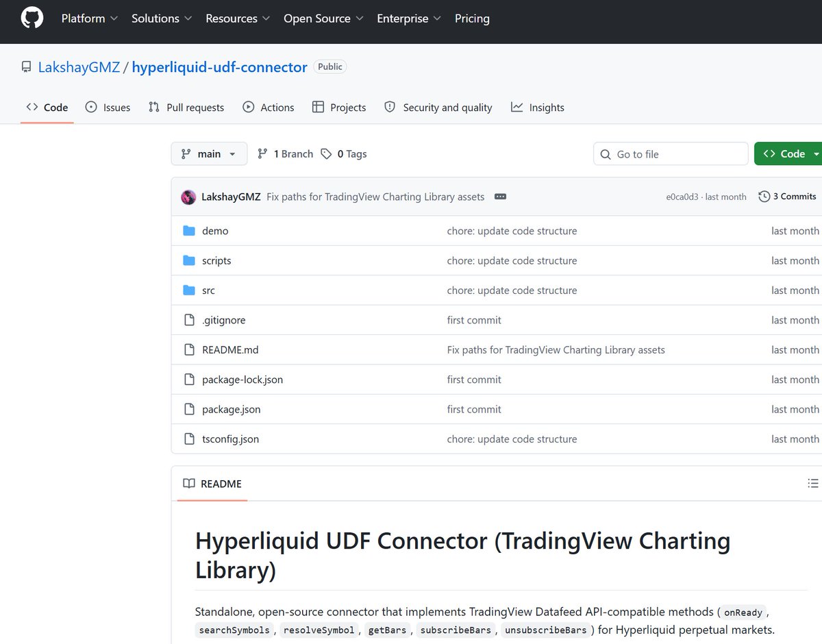Click the README.md file icon
The width and height of the screenshot is (822, 644).
pos(189,349)
